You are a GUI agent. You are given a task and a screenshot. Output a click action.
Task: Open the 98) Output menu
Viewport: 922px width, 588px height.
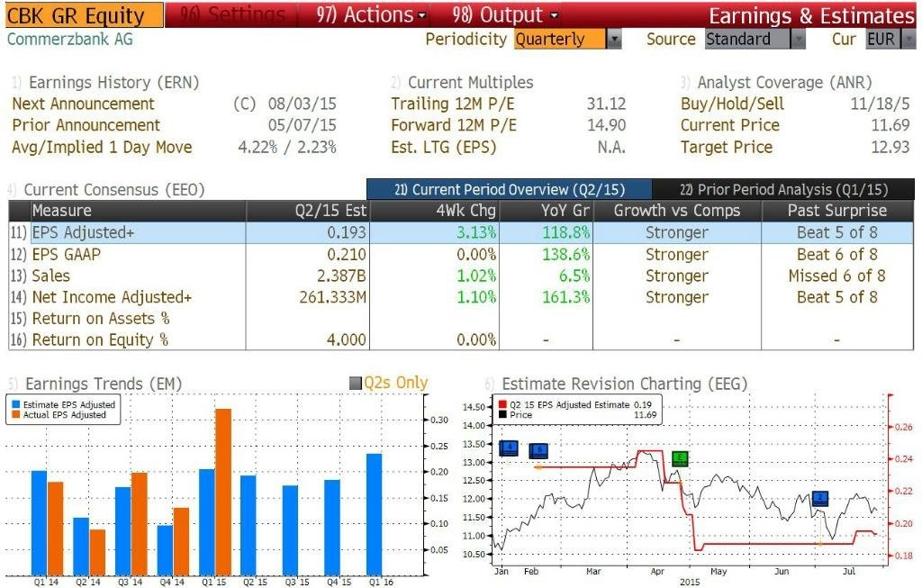[x=505, y=14]
